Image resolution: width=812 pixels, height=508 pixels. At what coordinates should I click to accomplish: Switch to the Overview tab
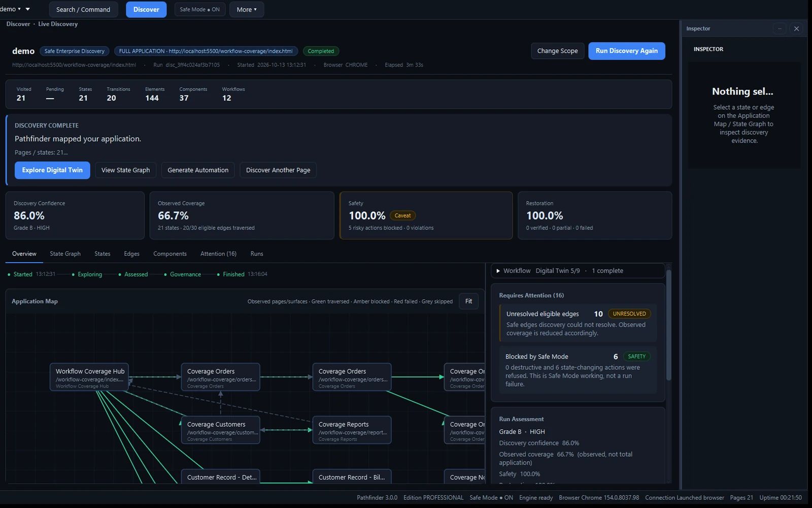click(24, 254)
